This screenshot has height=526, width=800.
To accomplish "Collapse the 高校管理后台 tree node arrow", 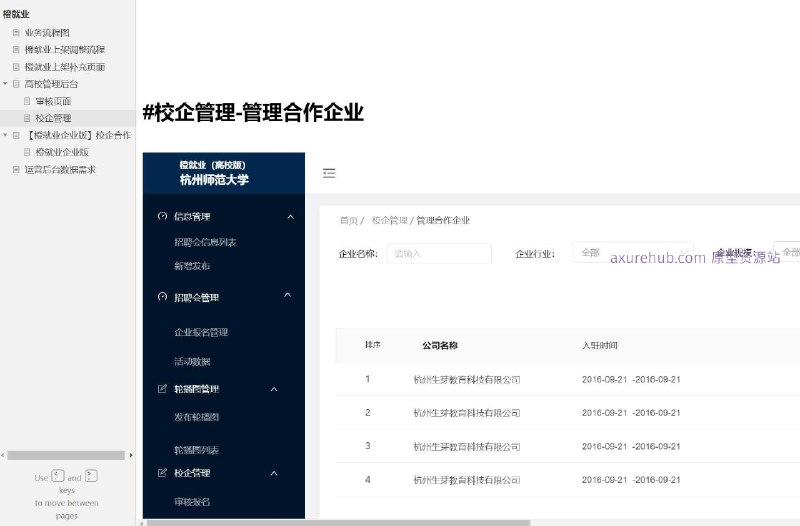I will coord(5,84).
